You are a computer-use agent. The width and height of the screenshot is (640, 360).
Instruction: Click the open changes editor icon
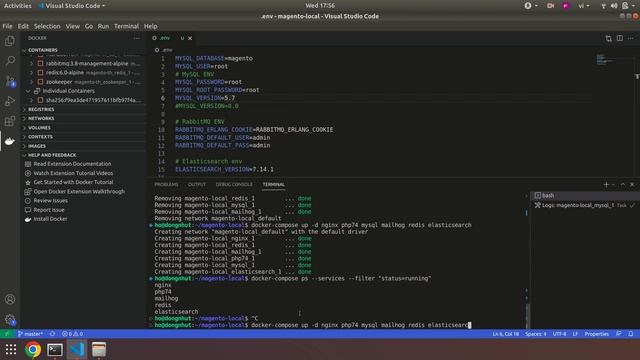pyautogui.click(x=609, y=38)
